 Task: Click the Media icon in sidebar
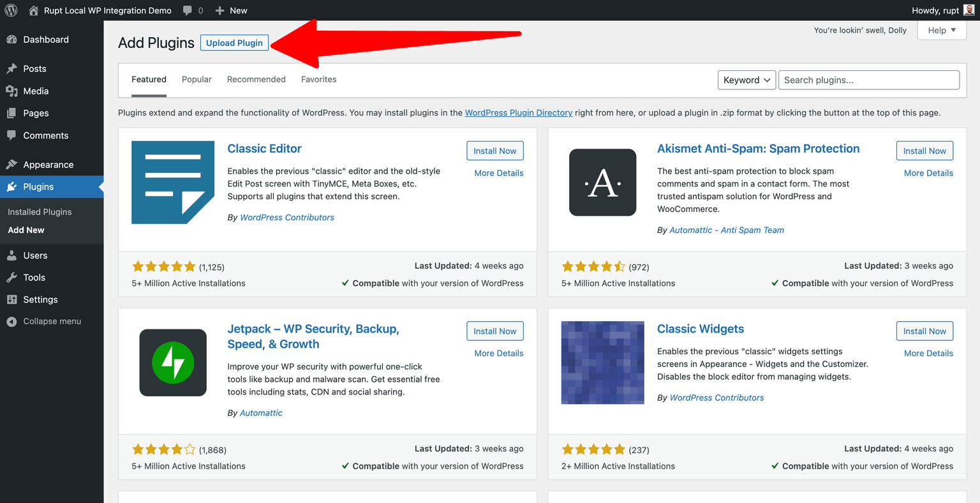pyautogui.click(x=11, y=91)
